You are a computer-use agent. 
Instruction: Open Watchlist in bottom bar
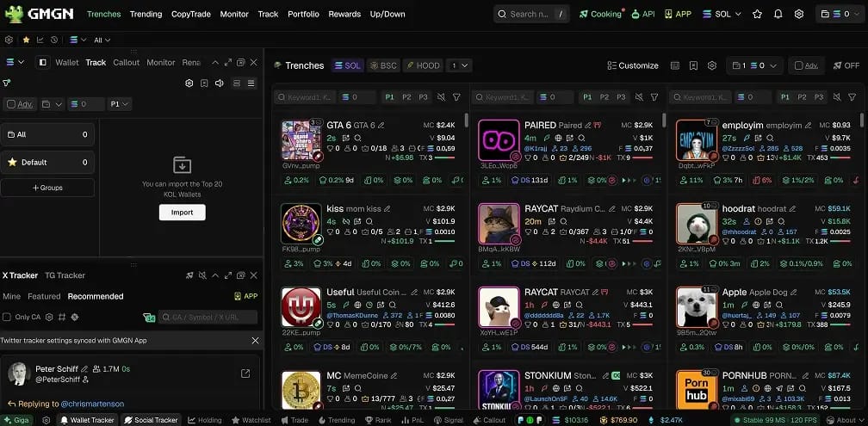tap(251, 420)
